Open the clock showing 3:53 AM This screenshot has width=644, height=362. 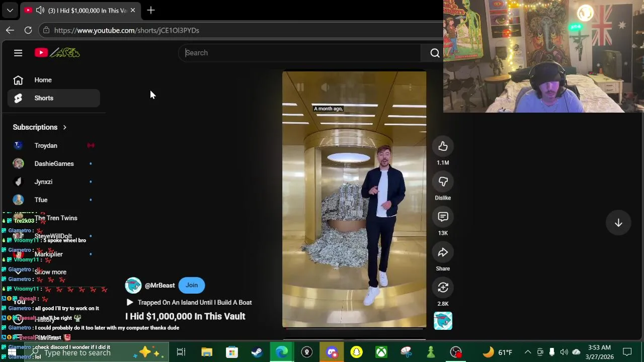[598, 352]
